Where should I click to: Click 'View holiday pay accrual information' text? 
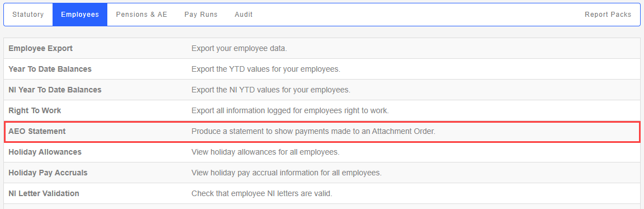coord(287,173)
